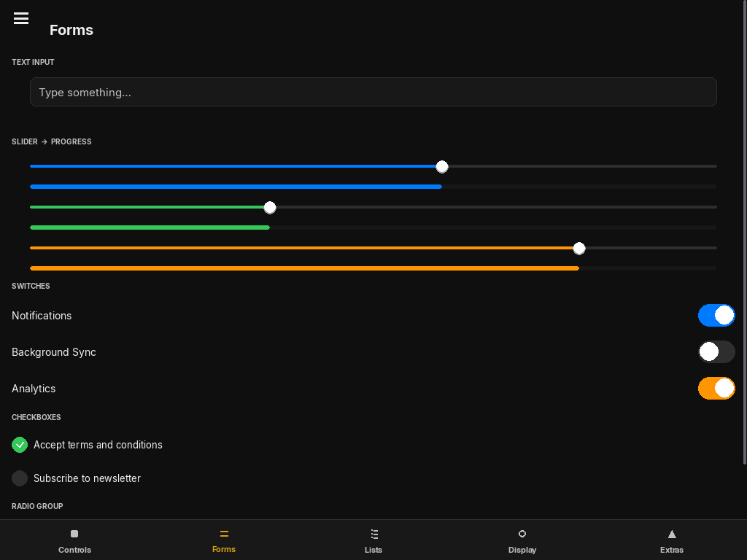
Task: Disable the Analytics switch
Action: pyautogui.click(x=716, y=388)
